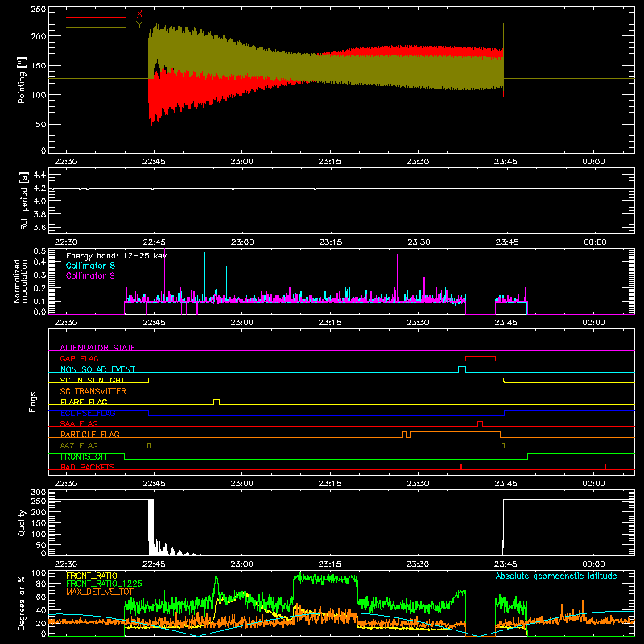Viewport: 644px width, 644px height.
Task: Click the Pointing axis title
Action: pos(22,80)
